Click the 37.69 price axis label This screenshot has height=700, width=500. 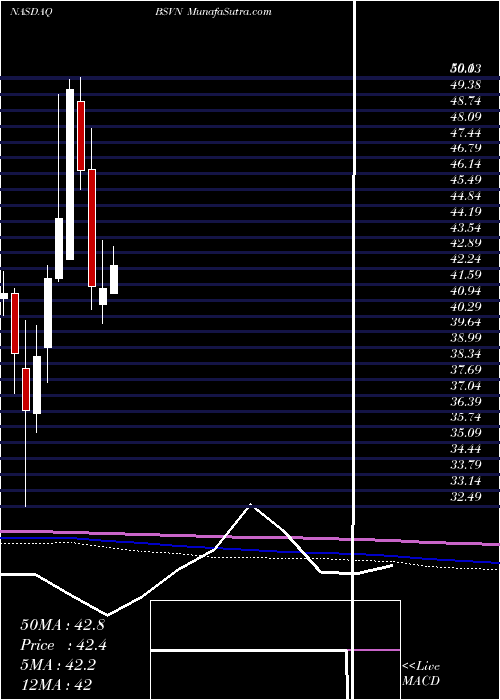[x=466, y=370]
